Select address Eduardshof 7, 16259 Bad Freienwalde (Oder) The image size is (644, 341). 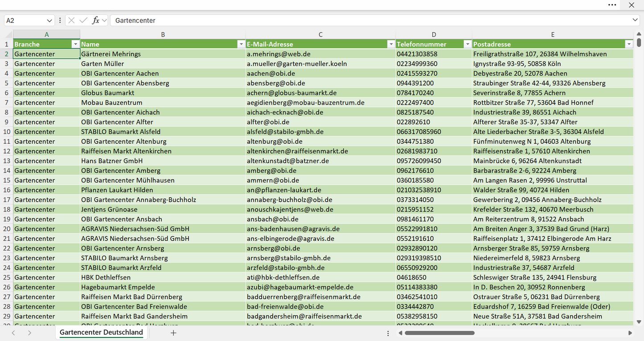(x=553, y=307)
